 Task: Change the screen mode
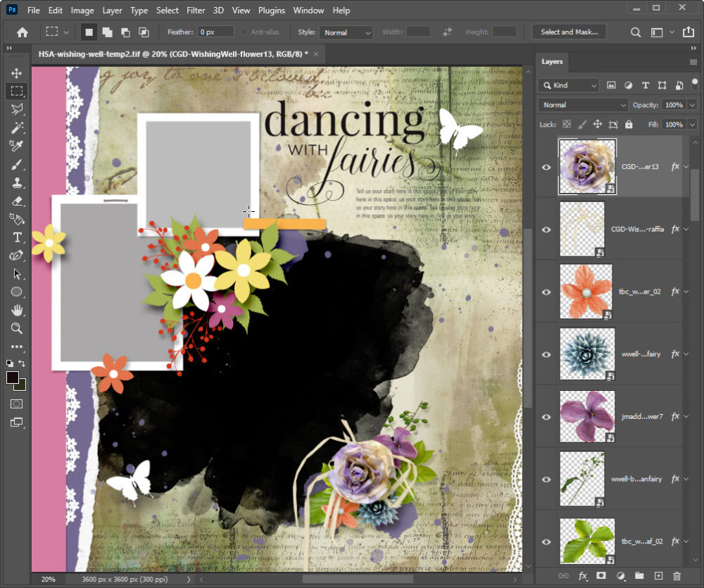(17, 423)
